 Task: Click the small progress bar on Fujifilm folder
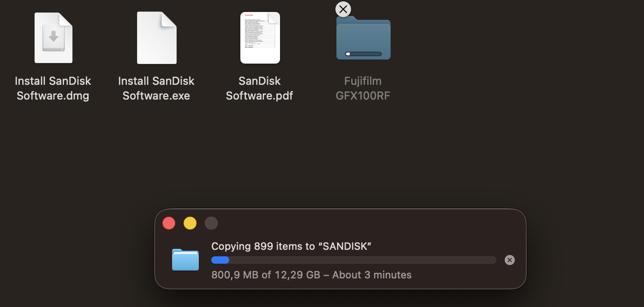tap(364, 54)
